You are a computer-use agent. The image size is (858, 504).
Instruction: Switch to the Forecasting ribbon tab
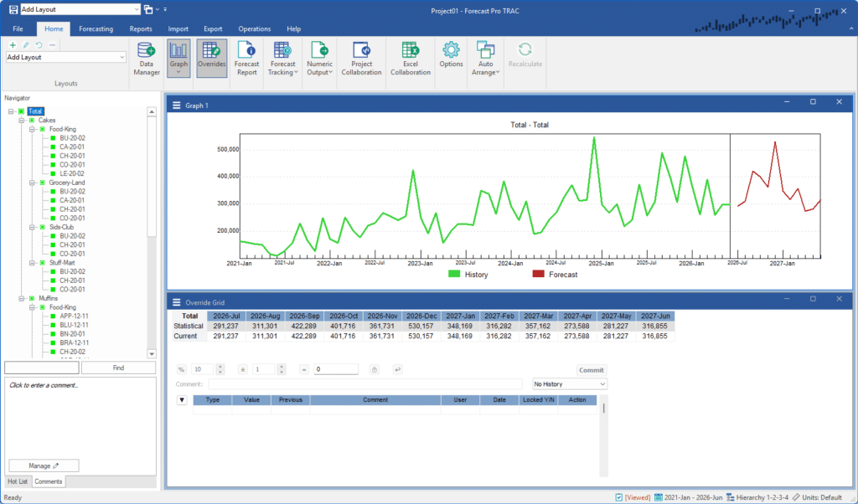(96, 28)
